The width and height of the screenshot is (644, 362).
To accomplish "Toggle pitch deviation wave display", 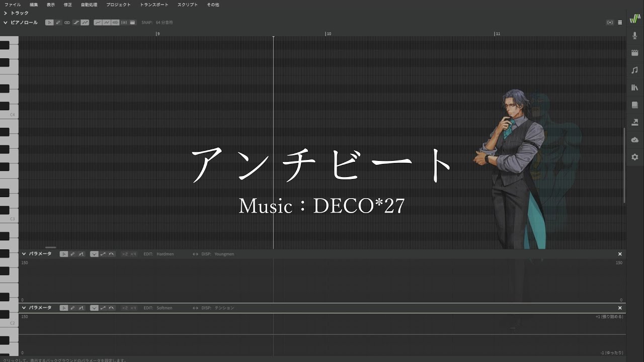I will point(107,23).
